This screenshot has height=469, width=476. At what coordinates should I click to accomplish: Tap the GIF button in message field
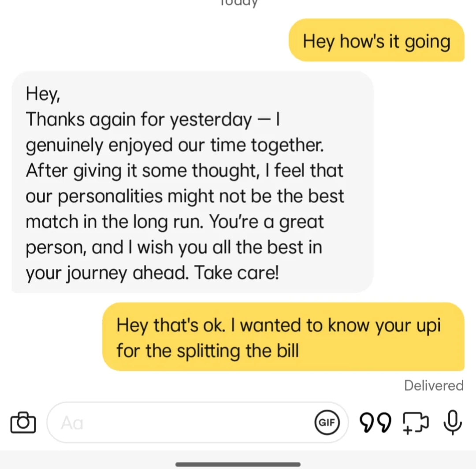click(327, 422)
